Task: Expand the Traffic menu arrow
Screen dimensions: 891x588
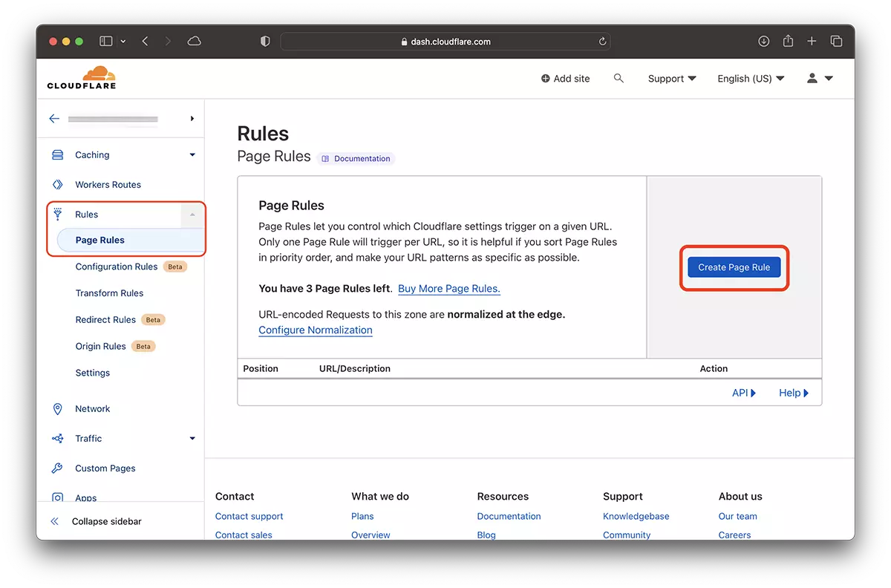Action: pyautogui.click(x=192, y=439)
